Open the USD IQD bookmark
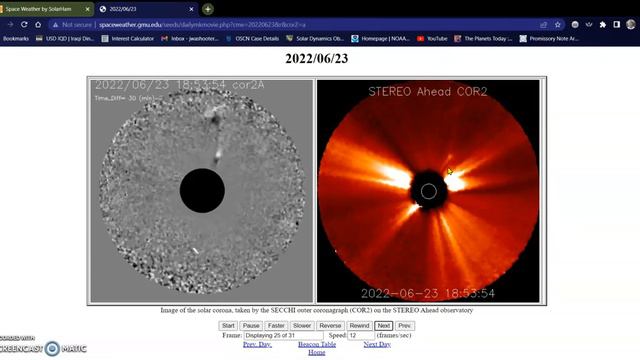Image resolution: width=640 pixels, height=360 pixels. click(x=65, y=38)
